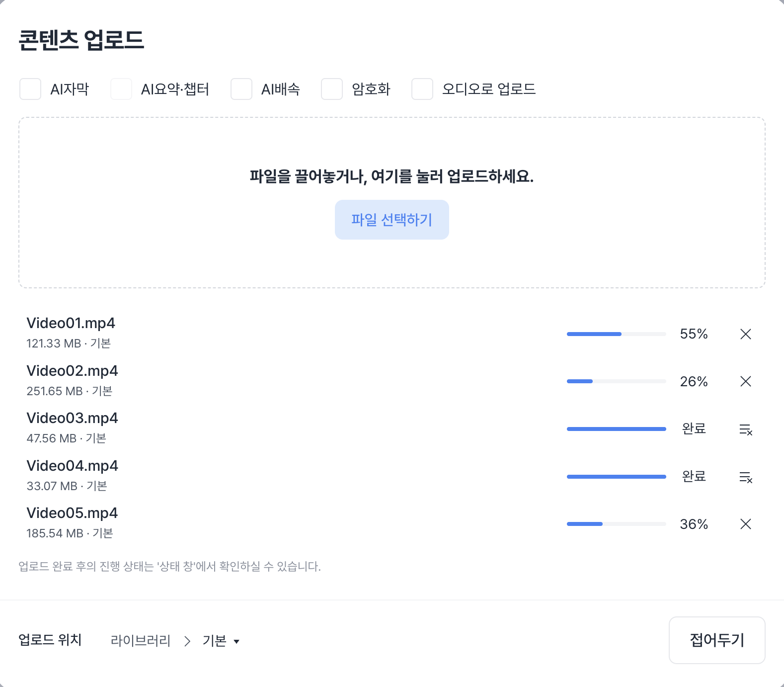Click the 접어두기 button
The height and width of the screenshot is (687, 784).
(x=717, y=640)
